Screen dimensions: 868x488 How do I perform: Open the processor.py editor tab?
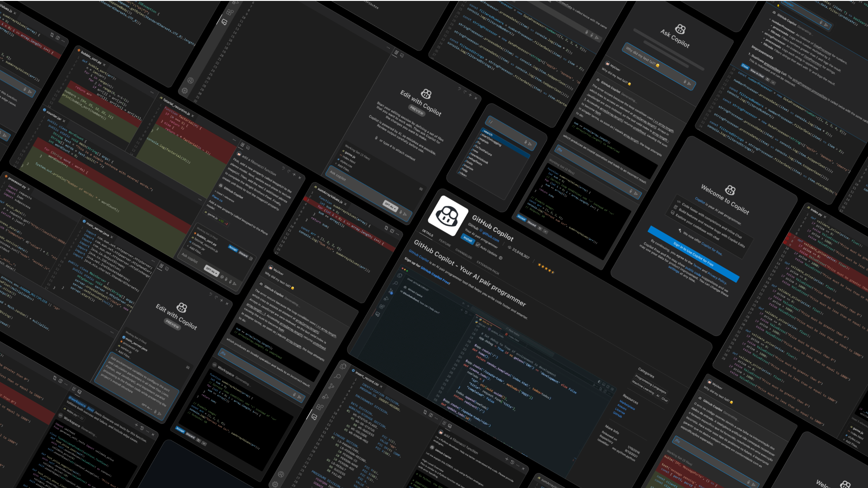click(17, 181)
